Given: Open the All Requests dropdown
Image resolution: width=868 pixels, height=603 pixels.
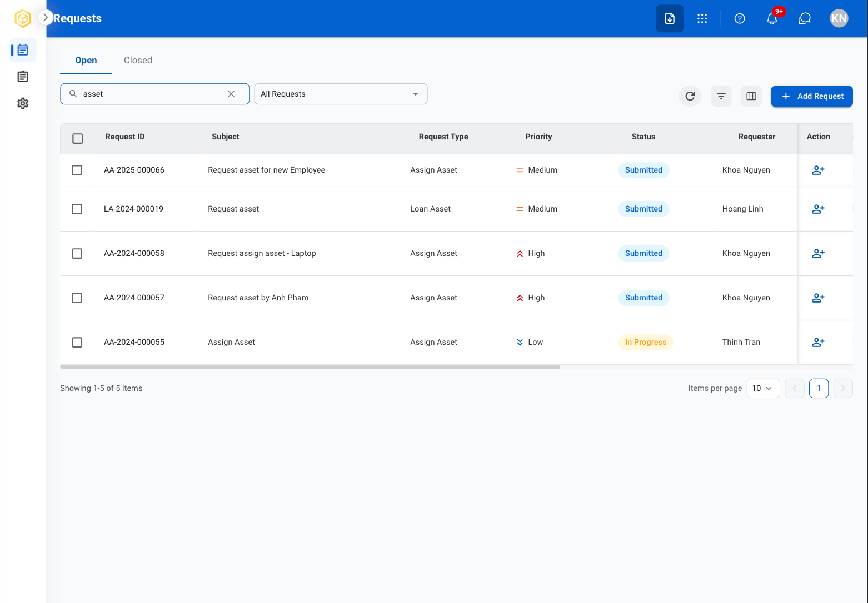Looking at the screenshot, I should (x=341, y=94).
